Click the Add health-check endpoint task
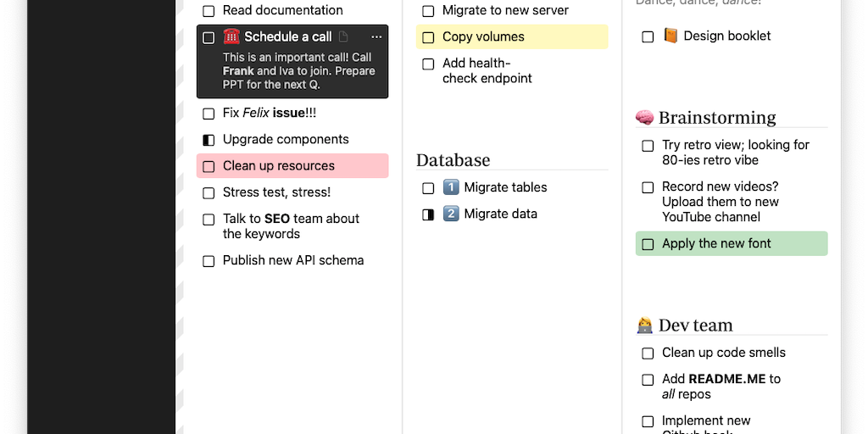This screenshot has height=434, width=868. [487, 70]
